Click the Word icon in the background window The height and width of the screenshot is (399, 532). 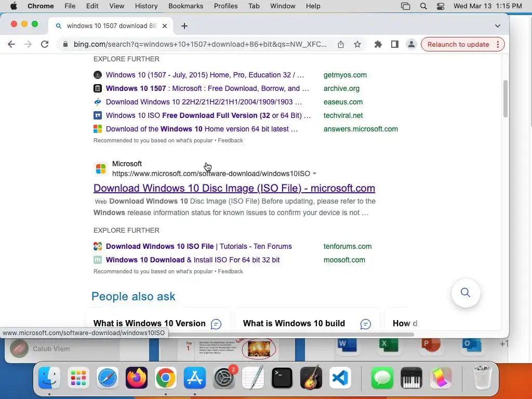pos(347,346)
